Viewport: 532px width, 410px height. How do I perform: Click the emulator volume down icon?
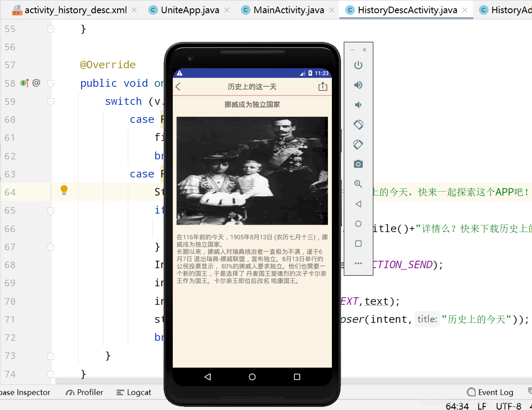coord(358,105)
